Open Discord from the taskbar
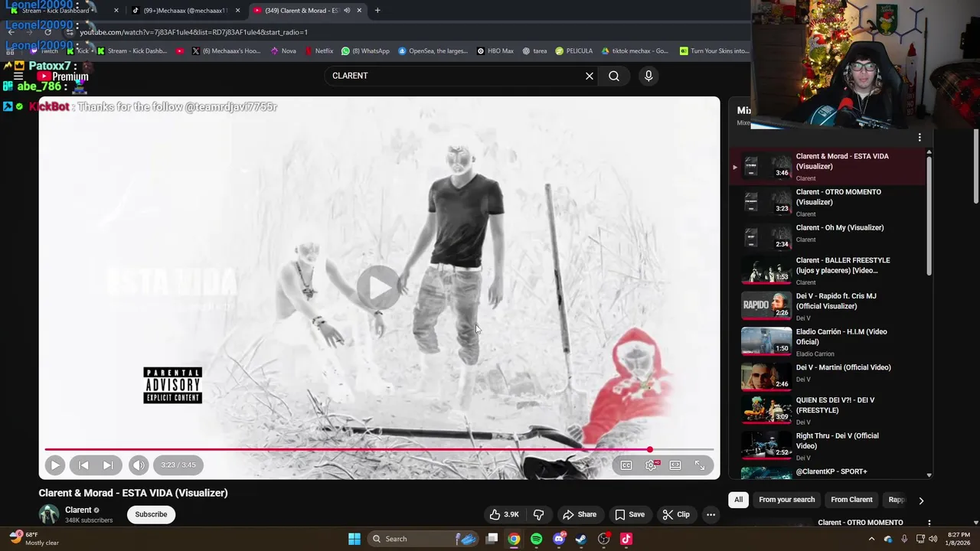This screenshot has height=551, width=980. 559,539
